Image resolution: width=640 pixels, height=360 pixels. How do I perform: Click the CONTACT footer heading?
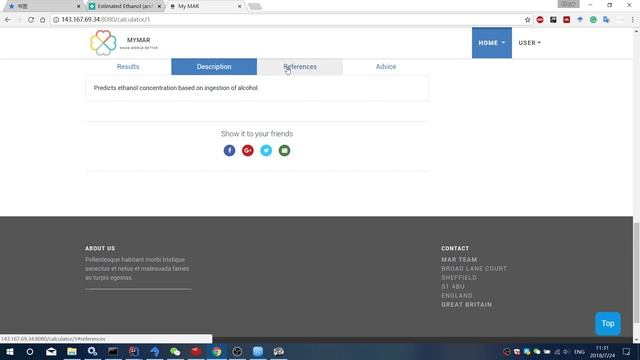point(455,248)
